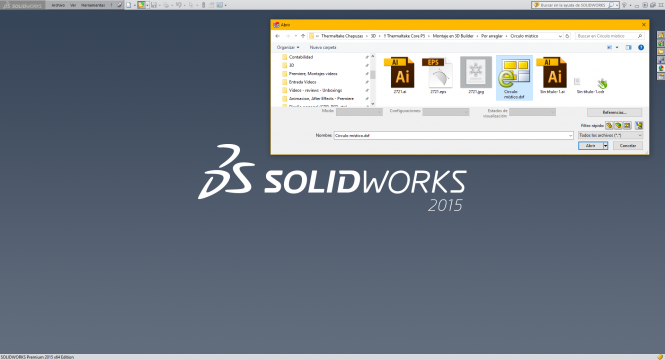Click the Open file icon in SolidWorks toolbar
This screenshot has height=360, width=665.
coord(141,5)
